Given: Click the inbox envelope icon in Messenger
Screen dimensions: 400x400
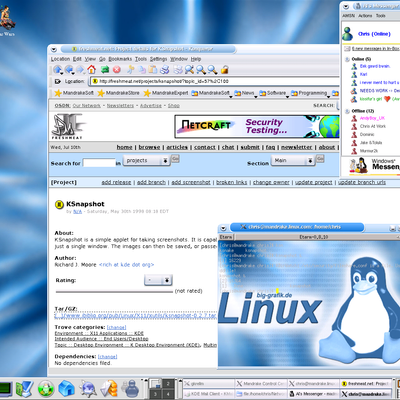Looking at the screenshot, I should [x=347, y=49].
